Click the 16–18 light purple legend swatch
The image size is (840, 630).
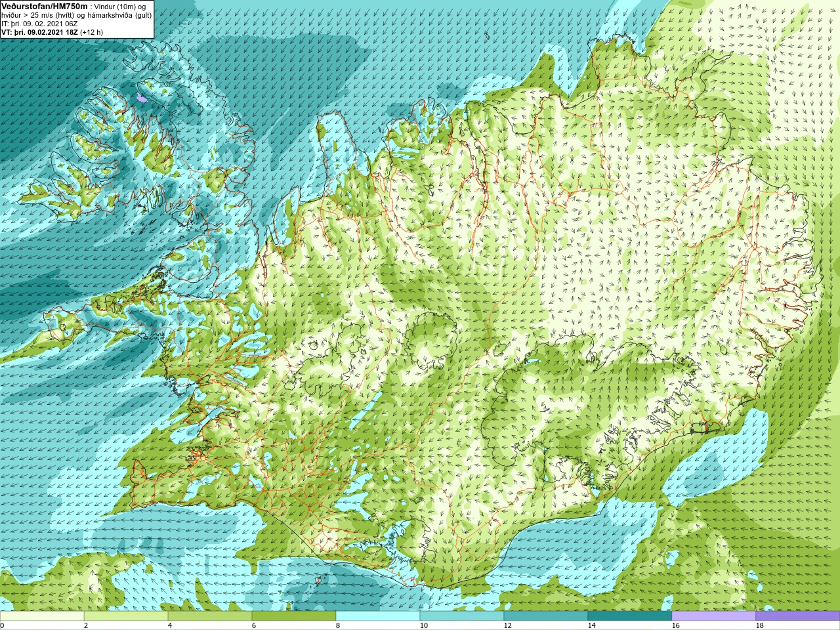[714, 616]
